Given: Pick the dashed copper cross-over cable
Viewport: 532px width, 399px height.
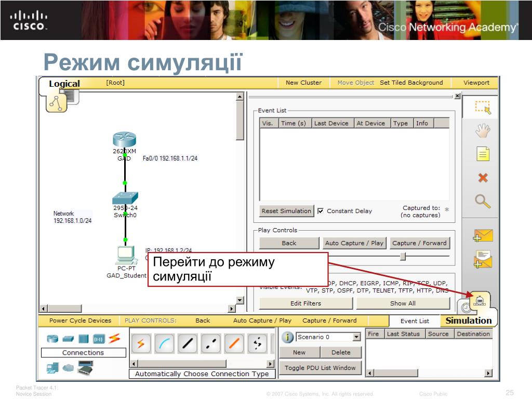Looking at the screenshot, I should click(x=211, y=344).
